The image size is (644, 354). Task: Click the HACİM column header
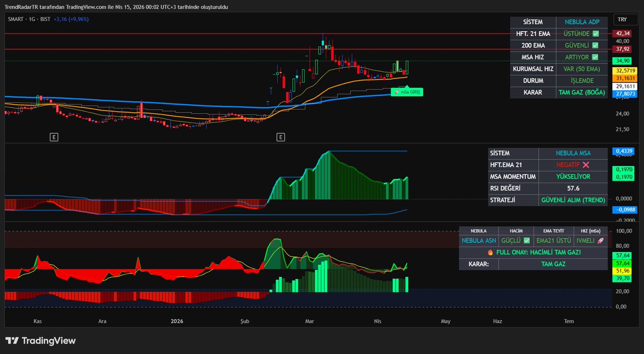(515, 230)
